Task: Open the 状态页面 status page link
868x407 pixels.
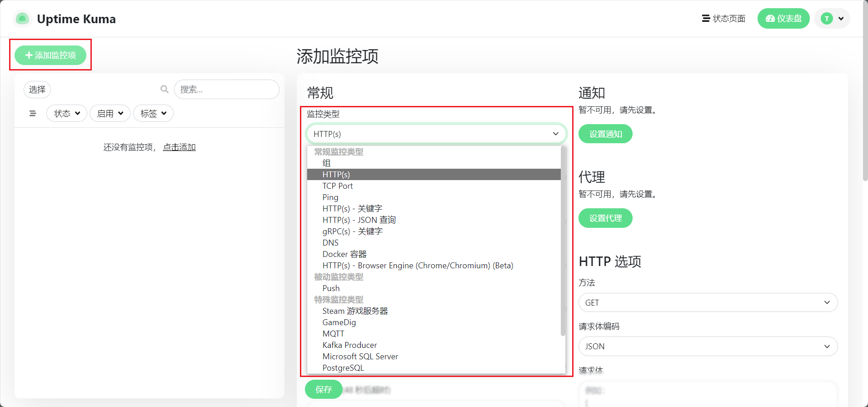Action: 723,19
